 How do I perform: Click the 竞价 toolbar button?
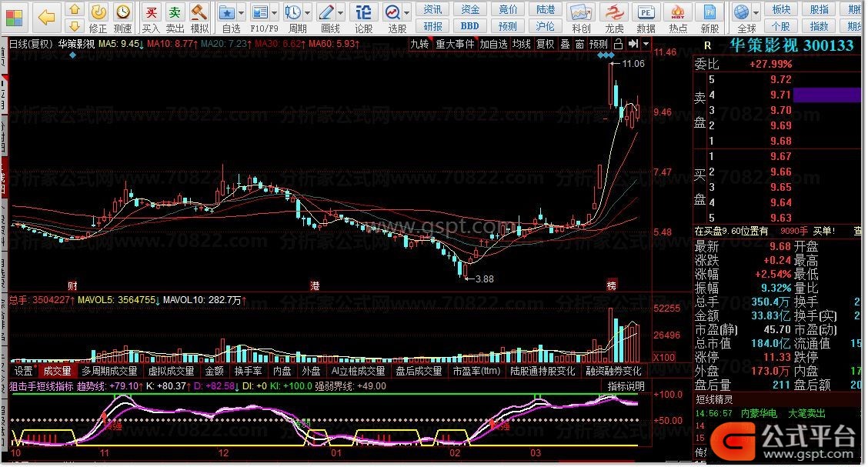(x=508, y=9)
